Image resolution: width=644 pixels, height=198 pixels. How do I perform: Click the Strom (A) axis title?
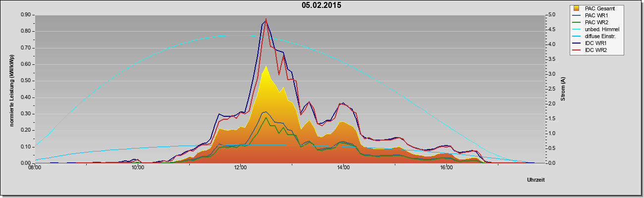coord(563,89)
